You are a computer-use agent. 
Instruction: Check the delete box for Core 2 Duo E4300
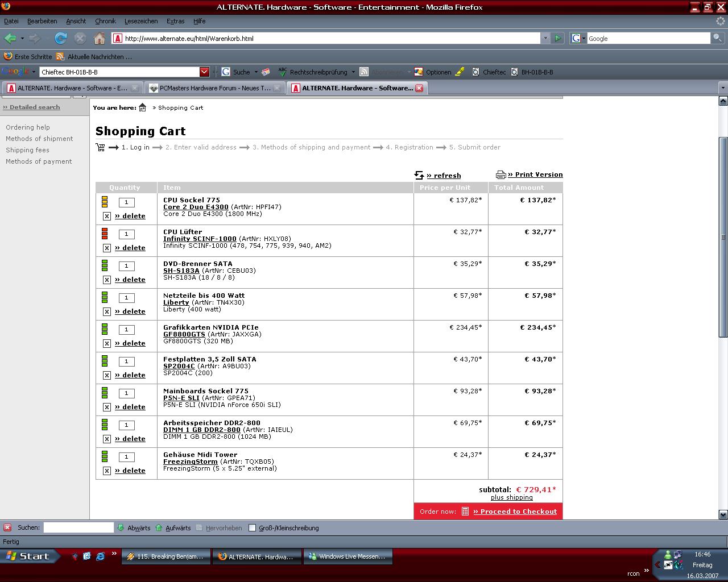coord(106,216)
